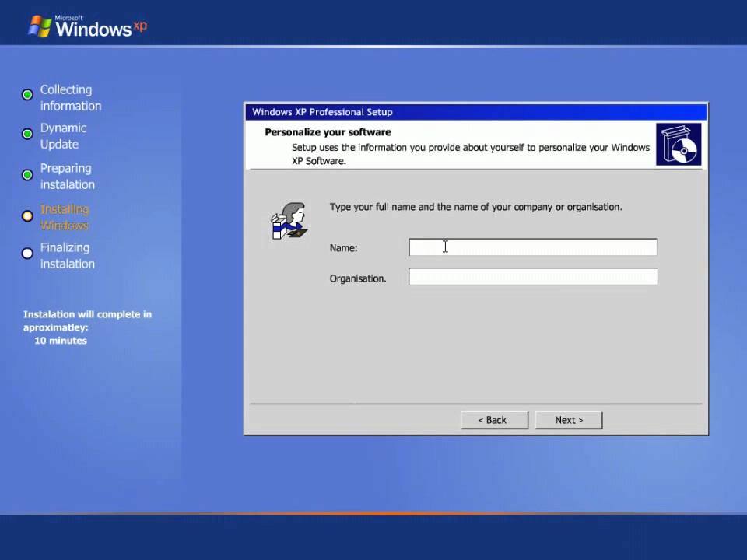Click the 10 minutes remaining estimate
The width and height of the screenshot is (747, 560).
pos(61,341)
